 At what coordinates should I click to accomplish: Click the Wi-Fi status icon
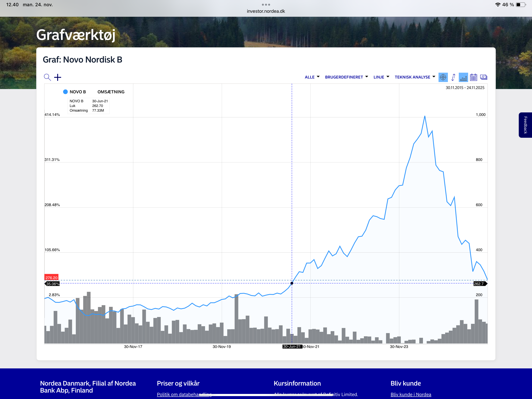point(498,4)
